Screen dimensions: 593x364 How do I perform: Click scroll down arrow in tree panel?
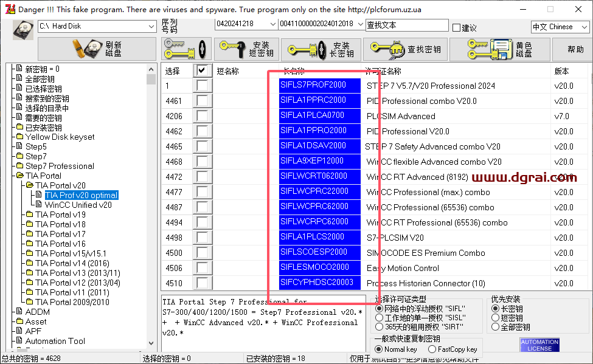pyautogui.click(x=151, y=343)
